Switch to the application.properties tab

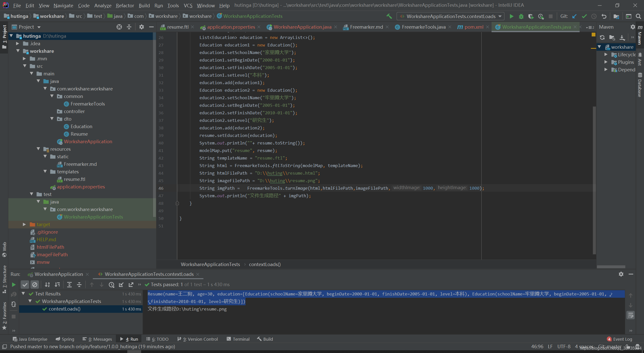[x=231, y=27]
